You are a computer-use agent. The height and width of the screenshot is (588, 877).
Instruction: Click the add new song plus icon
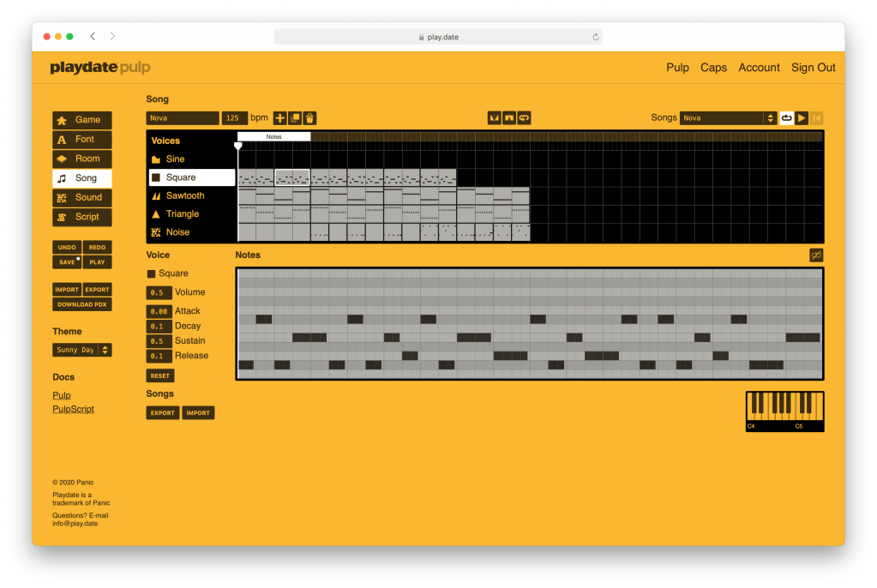tap(279, 118)
